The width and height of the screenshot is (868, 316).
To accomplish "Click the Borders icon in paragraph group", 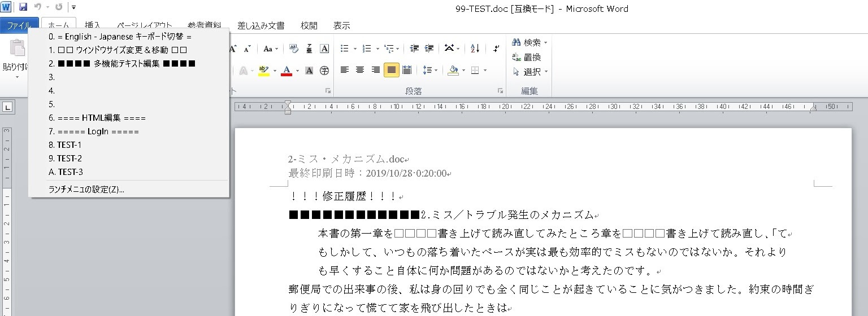I will 475,71.
